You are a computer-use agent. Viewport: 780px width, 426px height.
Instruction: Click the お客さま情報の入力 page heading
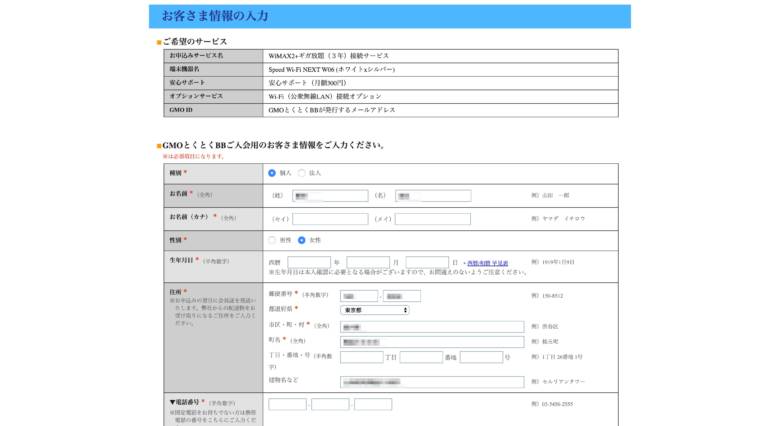[x=215, y=16]
